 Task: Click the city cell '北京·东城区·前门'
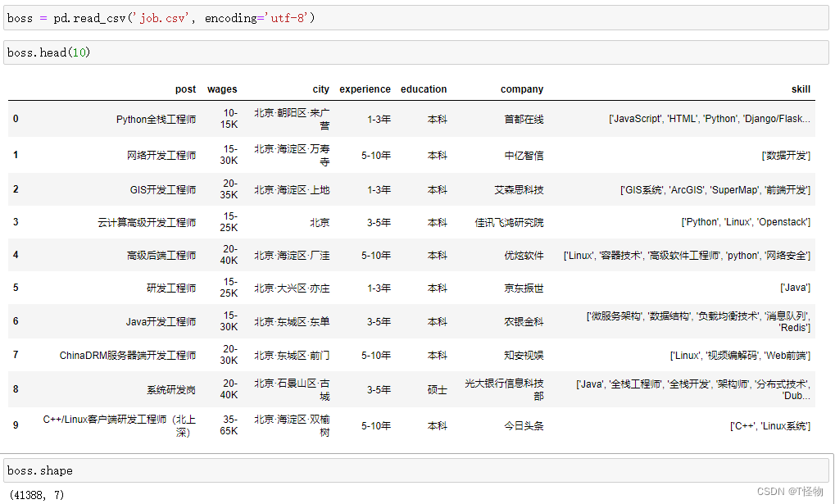[292, 356]
